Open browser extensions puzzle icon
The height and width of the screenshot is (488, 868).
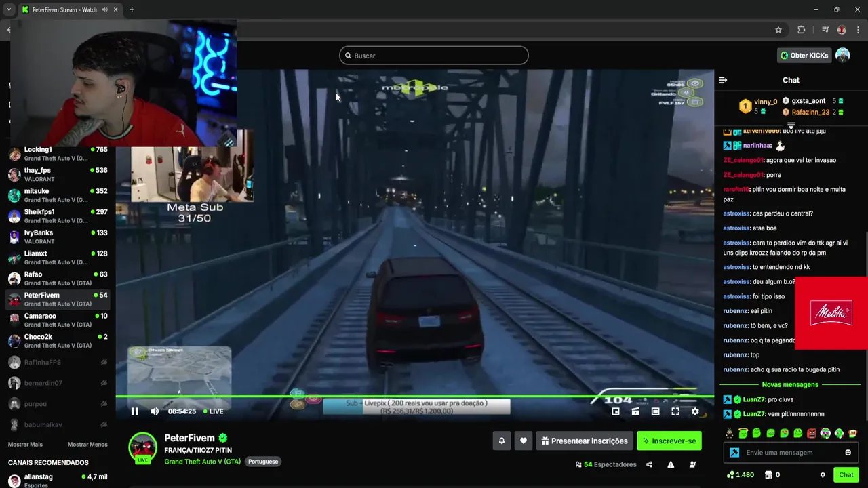[x=801, y=30]
